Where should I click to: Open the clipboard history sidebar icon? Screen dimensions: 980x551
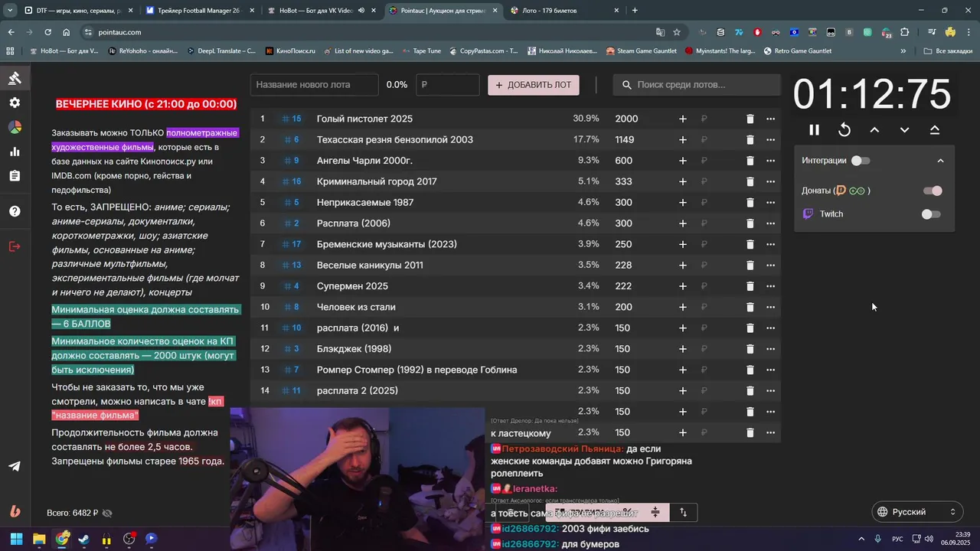click(x=15, y=176)
